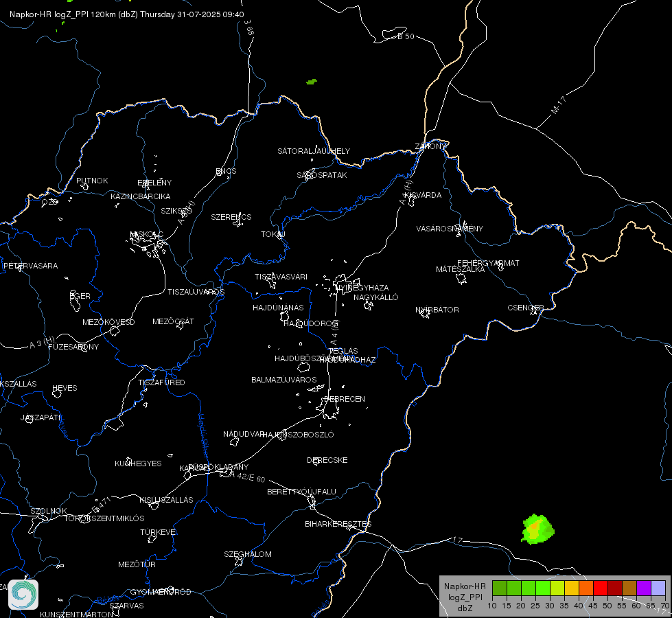Click the VÁSÁROSNAMÉNY town label
672x618 pixels.
pyautogui.click(x=450, y=229)
